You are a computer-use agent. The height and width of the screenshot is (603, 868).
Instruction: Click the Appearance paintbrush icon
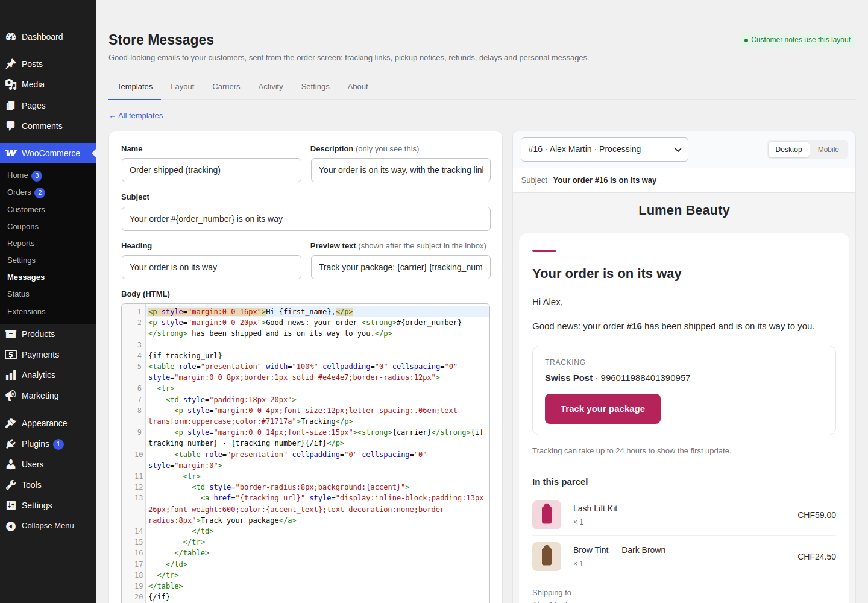pyautogui.click(x=11, y=423)
